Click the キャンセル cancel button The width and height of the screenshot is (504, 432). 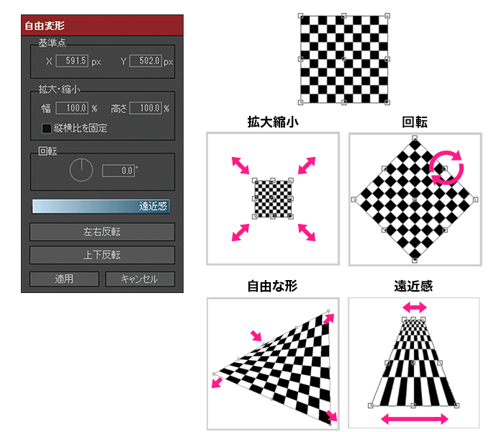coord(140,279)
